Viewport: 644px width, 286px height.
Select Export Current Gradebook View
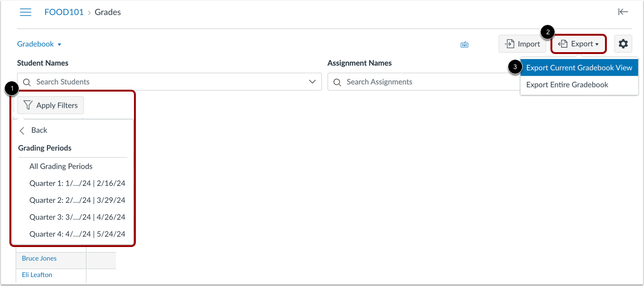(x=579, y=67)
